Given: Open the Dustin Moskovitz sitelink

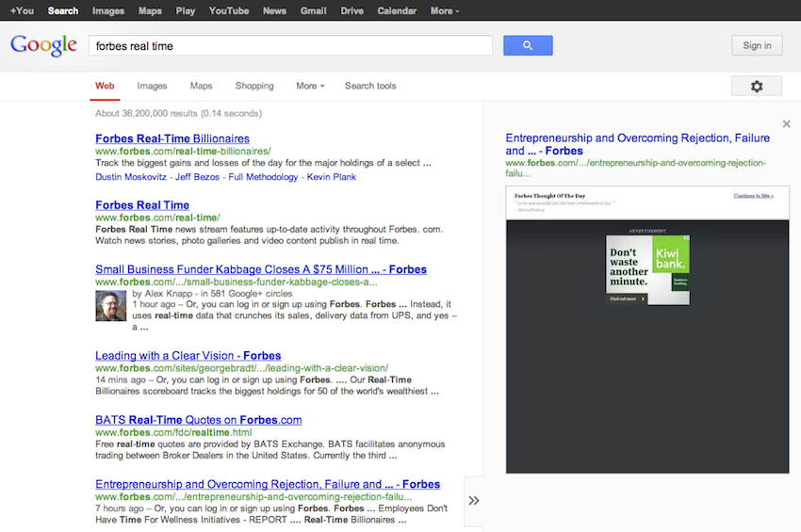Looking at the screenshot, I should (x=131, y=177).
